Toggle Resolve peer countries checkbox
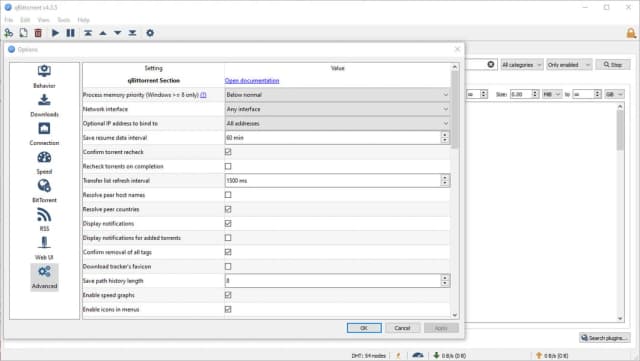The height and width of the screenshot is (361, 640). 228,209
